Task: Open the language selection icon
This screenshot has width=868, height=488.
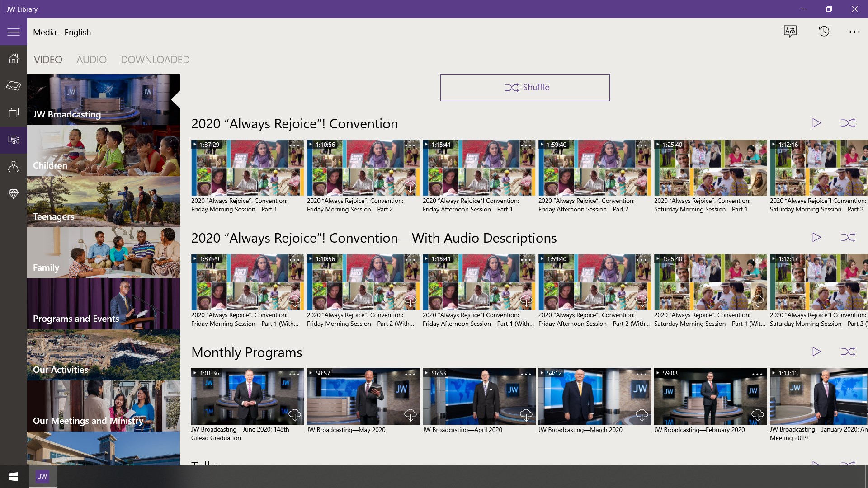Action: (x=790, y=31)
